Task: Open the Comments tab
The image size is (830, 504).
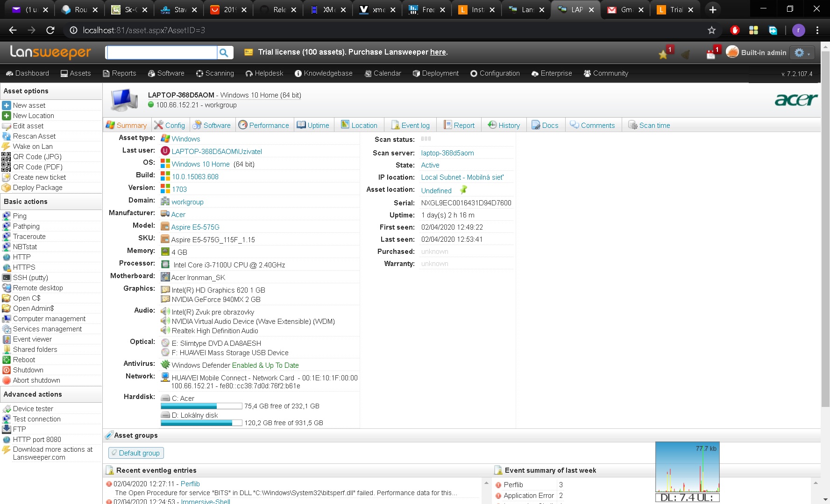Action: (593, 125)
